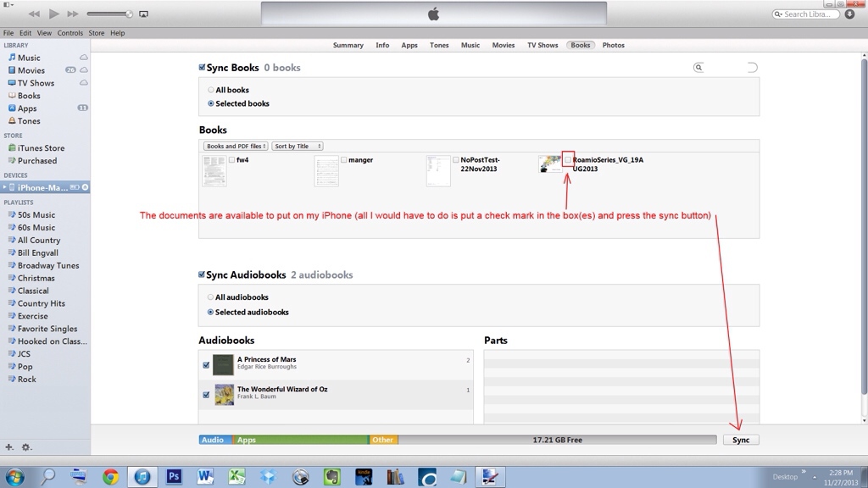
Task: Select the Selected audiobooks radio button
Action: [210, 312]
